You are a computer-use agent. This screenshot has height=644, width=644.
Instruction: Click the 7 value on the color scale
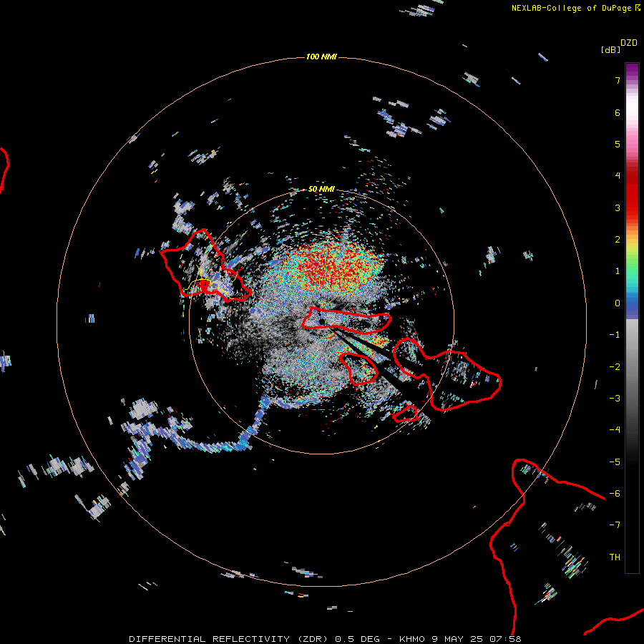(618, 80)
